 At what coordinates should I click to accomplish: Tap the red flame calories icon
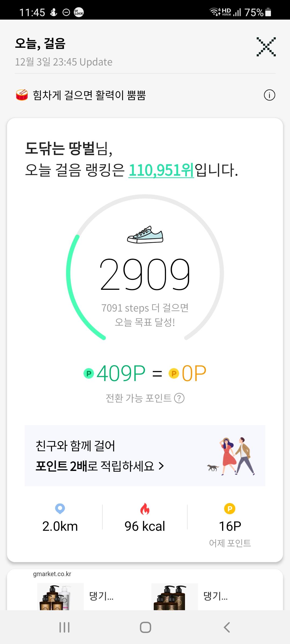coord(145,509)
